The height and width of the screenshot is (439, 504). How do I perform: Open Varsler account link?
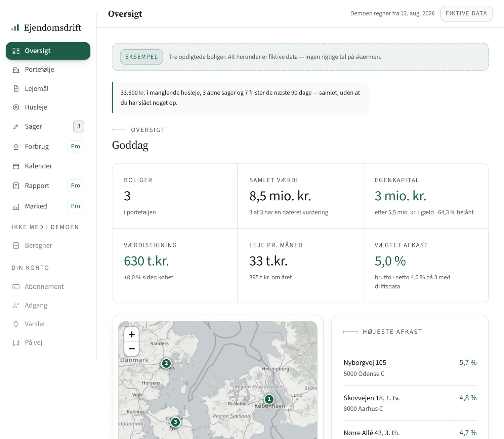48,324
